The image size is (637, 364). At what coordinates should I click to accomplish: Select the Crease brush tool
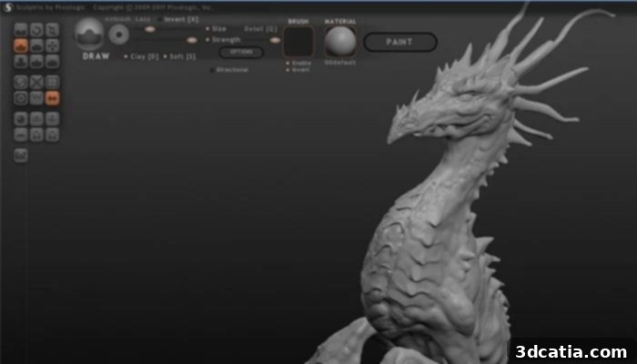pos(21,30)
